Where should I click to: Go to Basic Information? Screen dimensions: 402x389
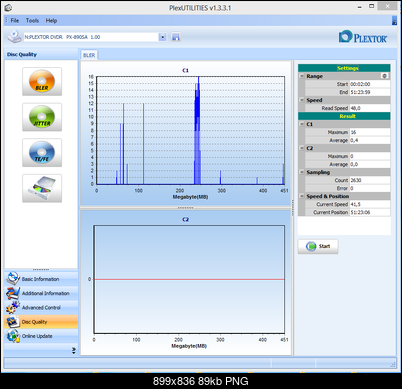click(40, 279)
